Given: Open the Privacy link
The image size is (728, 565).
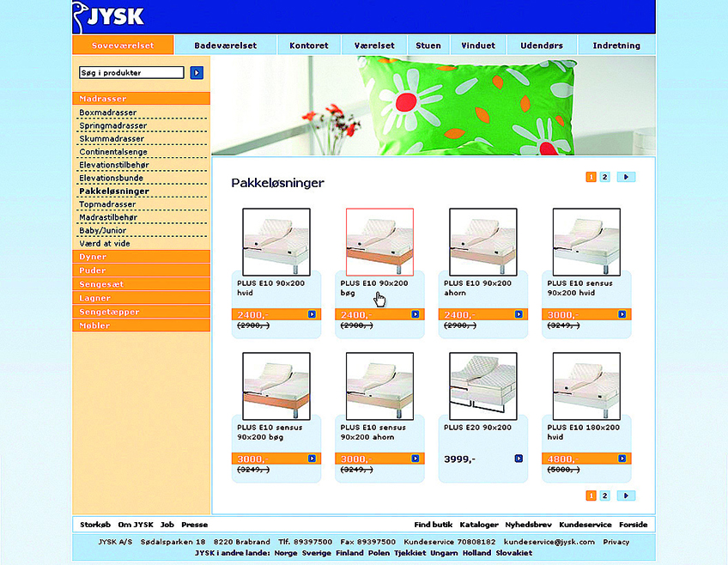Looking at the screenshot, I should pyautogui.click(x=616, y=542).
